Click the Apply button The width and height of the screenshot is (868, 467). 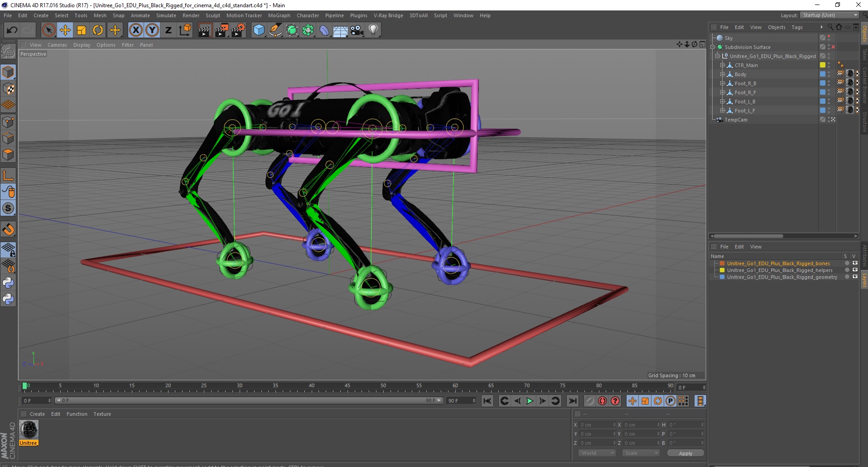tap(685, 453)
